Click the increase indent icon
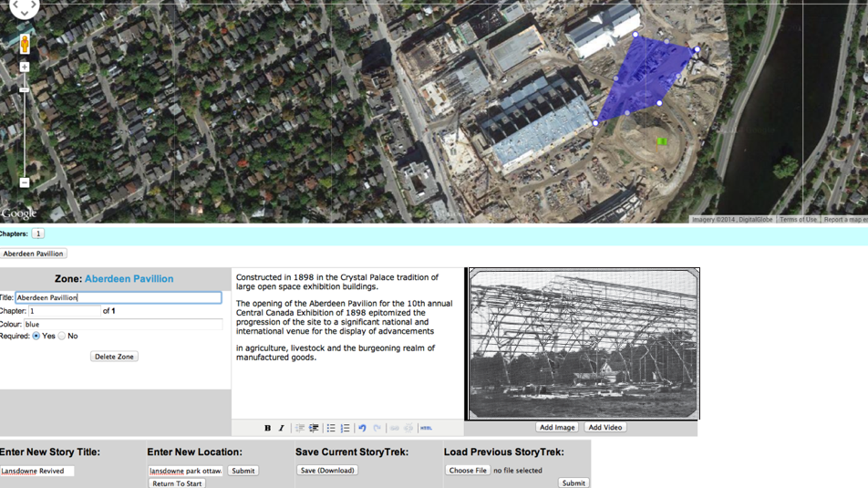 (314, 428)
